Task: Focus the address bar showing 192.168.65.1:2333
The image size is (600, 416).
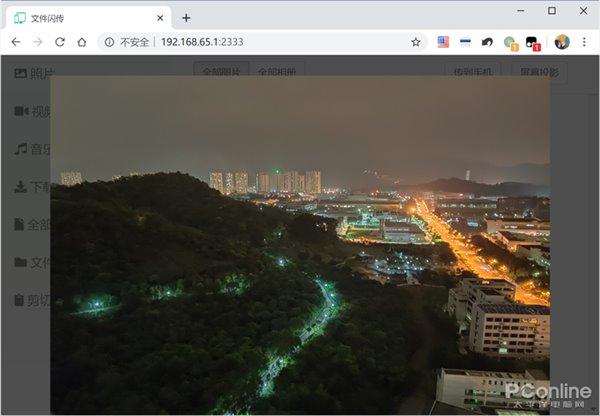Action: [260, 42]
